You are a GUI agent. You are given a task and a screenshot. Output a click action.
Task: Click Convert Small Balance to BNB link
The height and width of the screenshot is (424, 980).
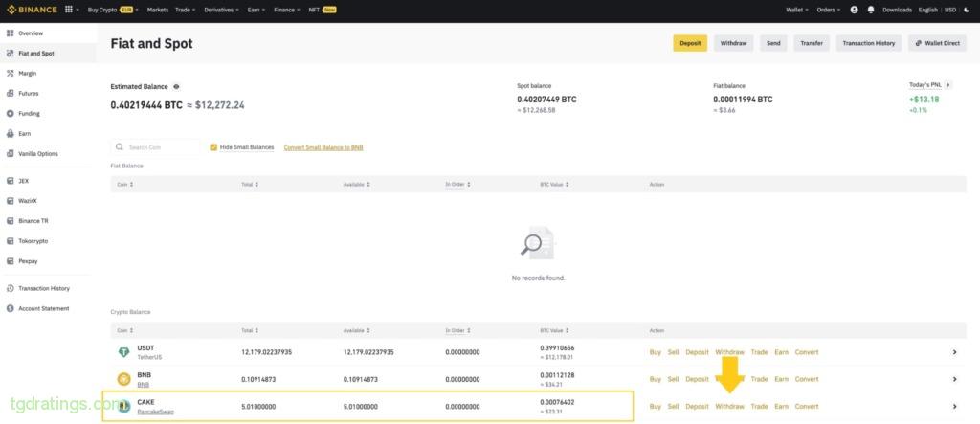[x=323, y=147]
